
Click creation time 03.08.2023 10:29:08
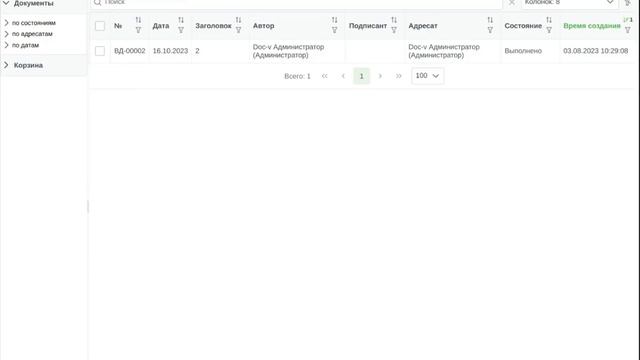coord(596,51)
